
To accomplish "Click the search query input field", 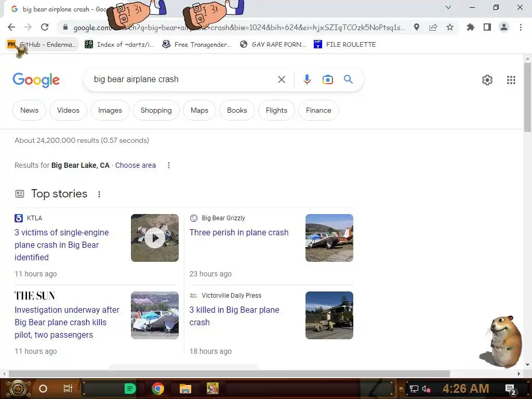I will (181, 79).
